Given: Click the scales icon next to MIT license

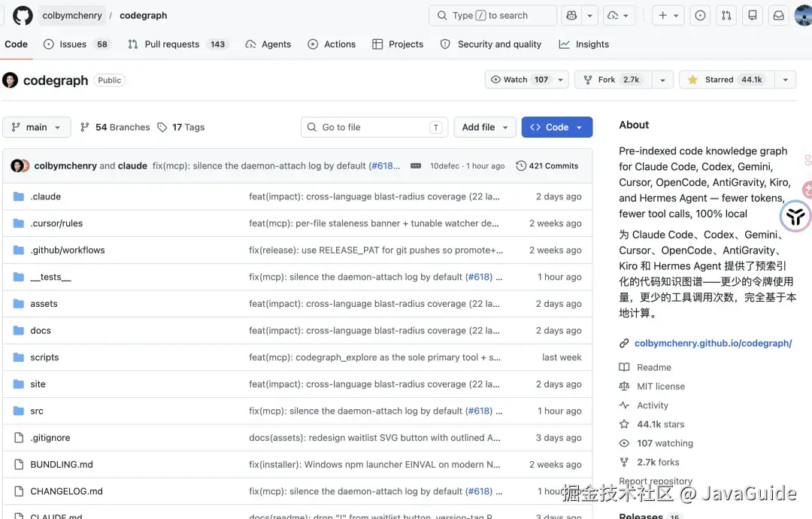Looking at the screenshot, I should click(624, 387).
